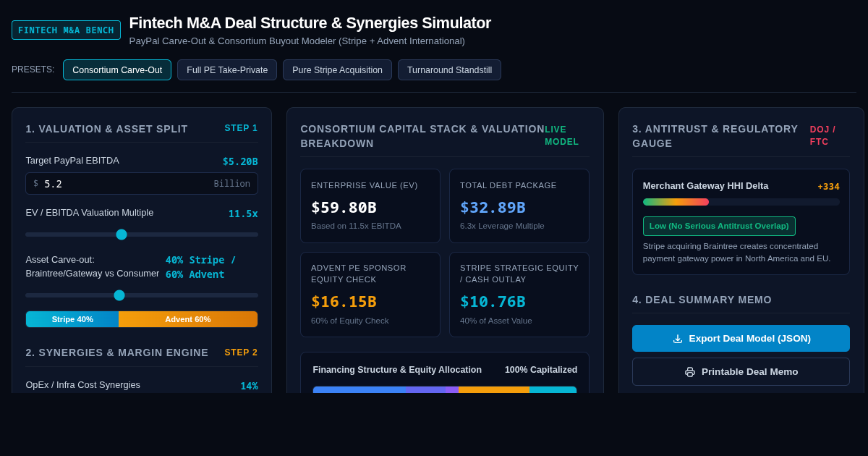868x456 pixels.
Task: Click the STEP 1 label
Action: [241, 128]
